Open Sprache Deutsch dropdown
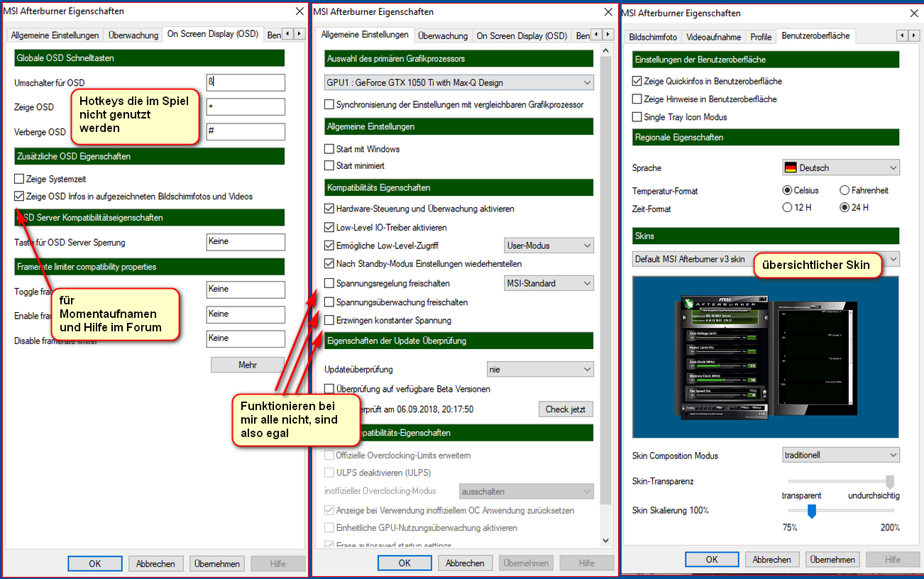924x579 pixels. point(840,168)
